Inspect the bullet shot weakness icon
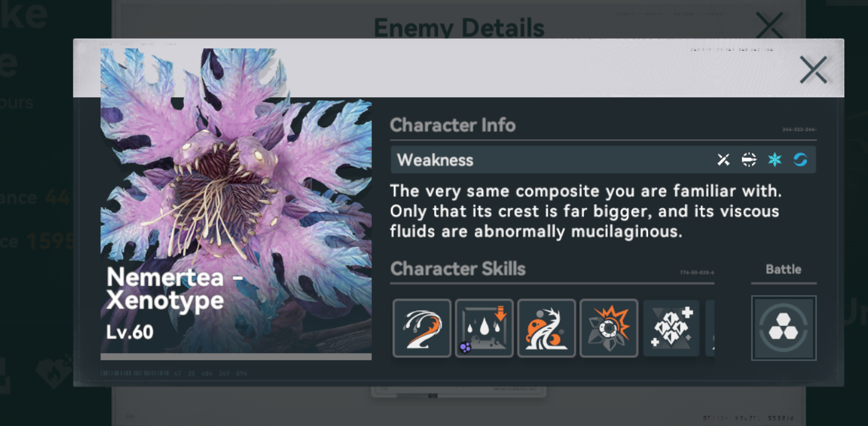 (749, 160)
